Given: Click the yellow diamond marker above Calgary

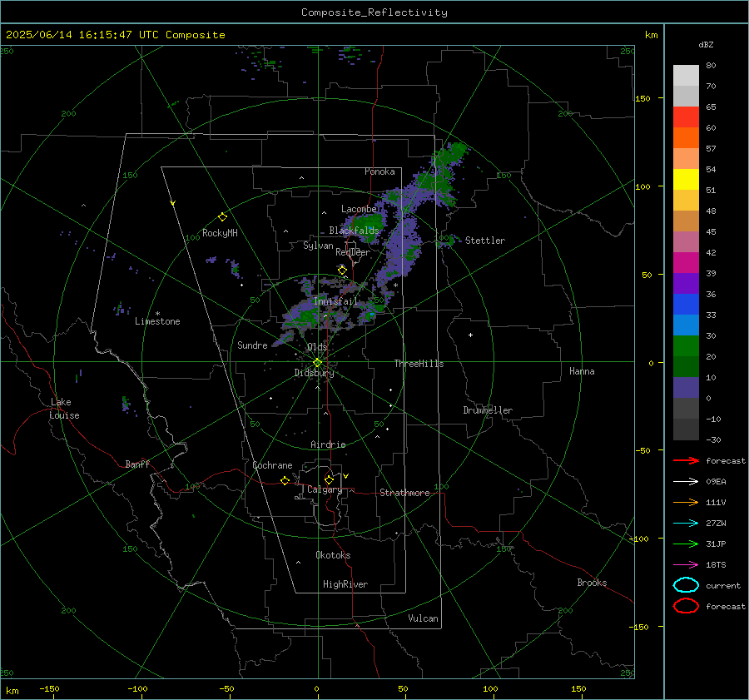Looking at the screenshot, I should click(x=329, y=479).
